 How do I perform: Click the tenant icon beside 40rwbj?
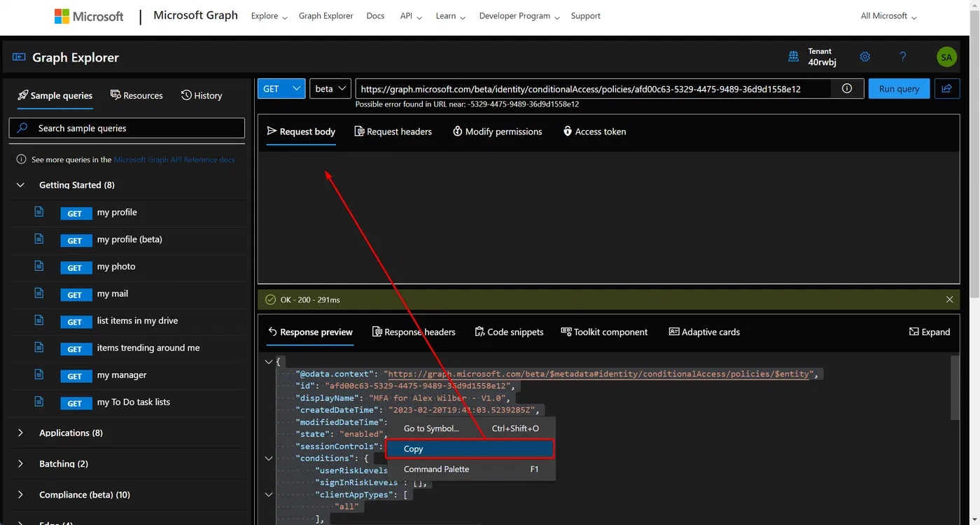point(794,57)
